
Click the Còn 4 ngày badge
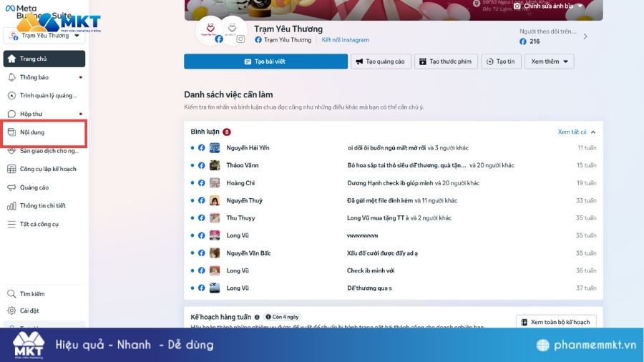point(282,317)
